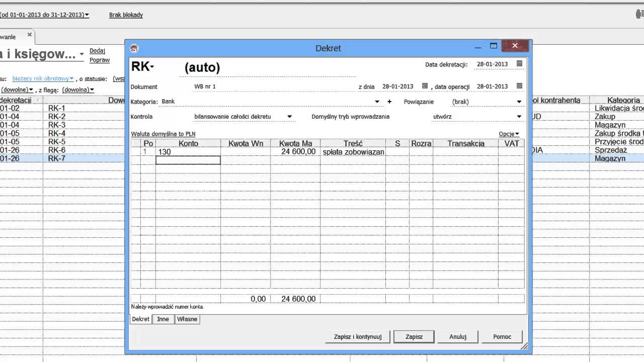Add new category with plus sign

coord(389,102)
